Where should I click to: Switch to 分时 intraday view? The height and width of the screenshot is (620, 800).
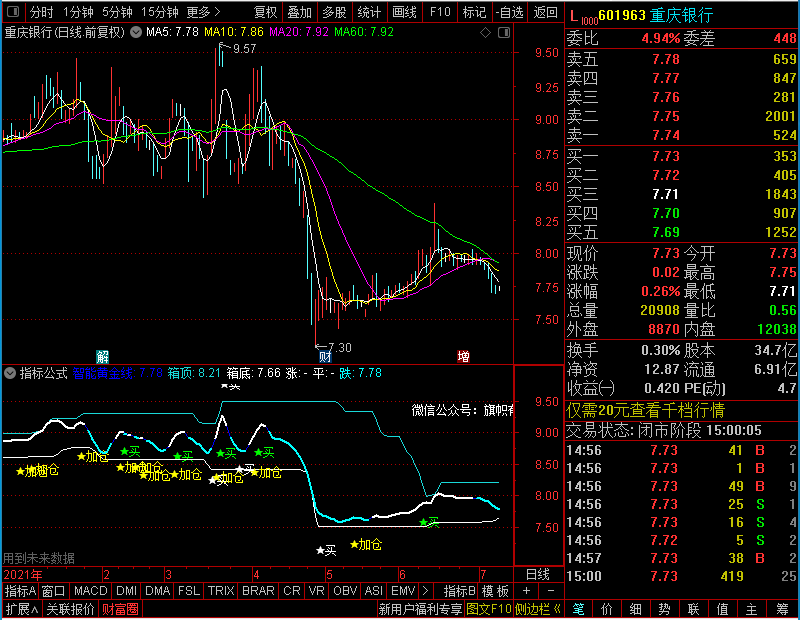[x=41, y=12]
